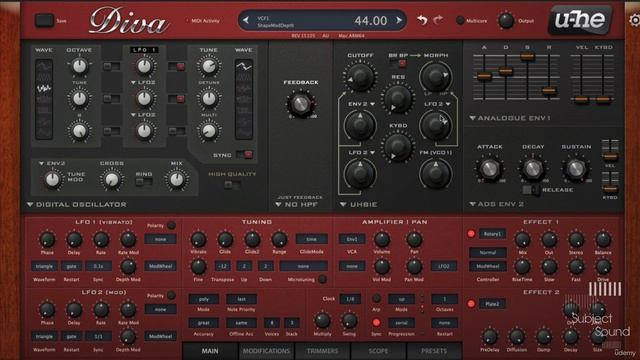640x360 pixels.
Task: Click the envelope Release (R) fader
Action: (x=549, y=91)
